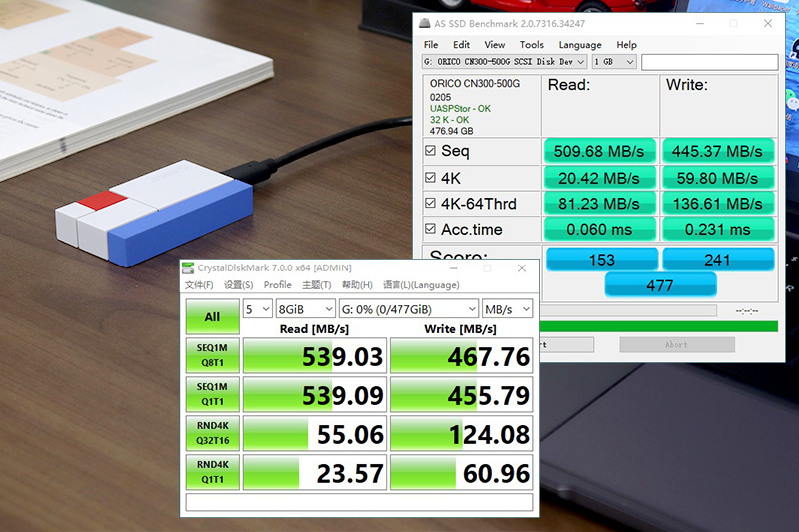This screenshot has width=799, height=532.
Task: Open the Language menu in AS SSD Benchmark
Action: (580, 45)
